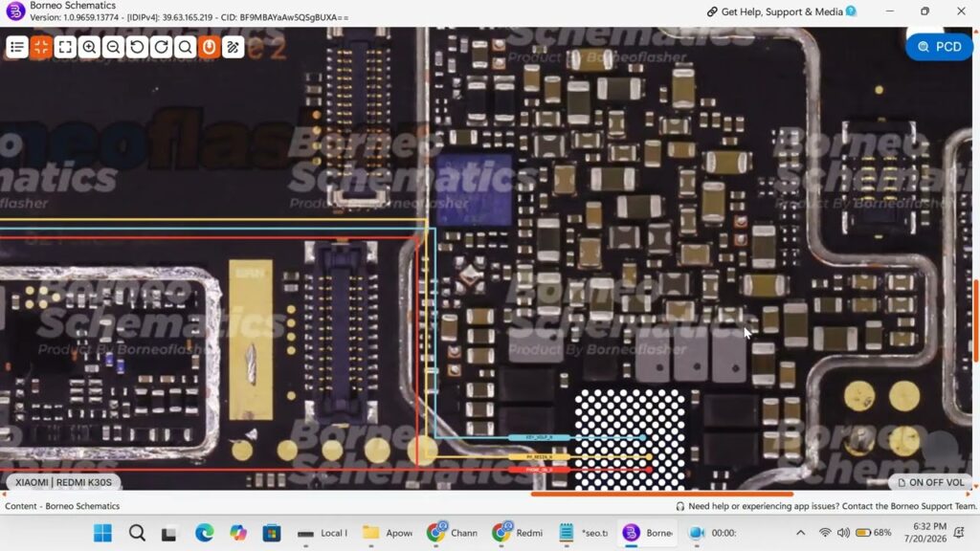Click the blue help question mark badge

[x=851, y=11]
